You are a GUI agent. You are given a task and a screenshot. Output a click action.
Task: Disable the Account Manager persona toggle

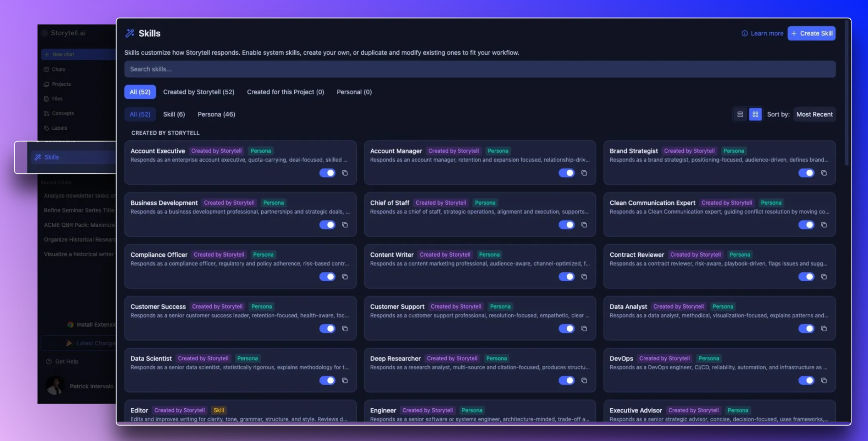click(566, 173)
